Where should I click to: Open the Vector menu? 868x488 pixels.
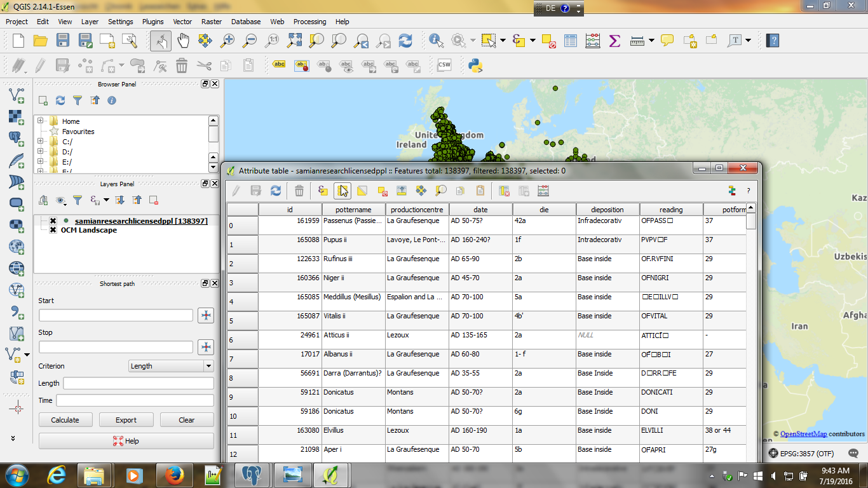[x=182, y=22]
